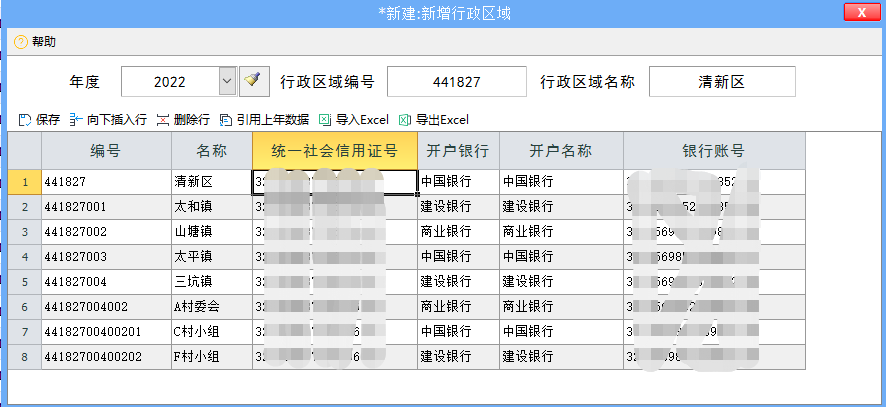Select the cell containing 太和镇

[210, 207]
